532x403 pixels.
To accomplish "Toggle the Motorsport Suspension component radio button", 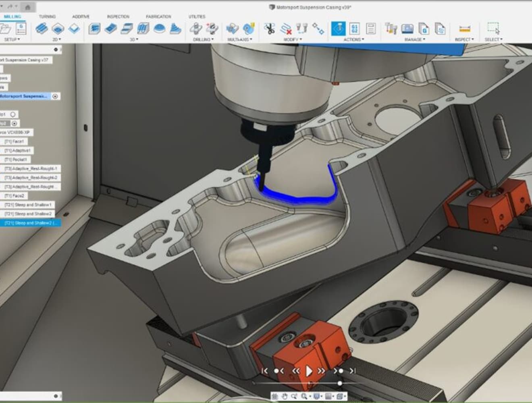I will 55,96.
